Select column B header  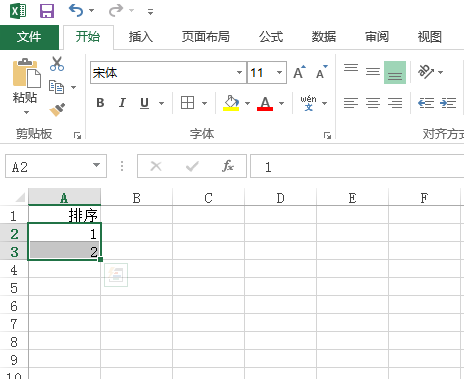click(x=137, y=198)
